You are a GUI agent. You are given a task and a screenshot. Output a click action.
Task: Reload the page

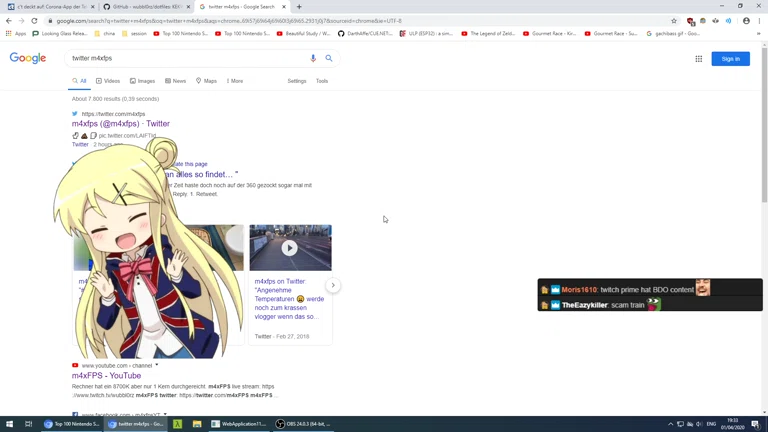34,20
